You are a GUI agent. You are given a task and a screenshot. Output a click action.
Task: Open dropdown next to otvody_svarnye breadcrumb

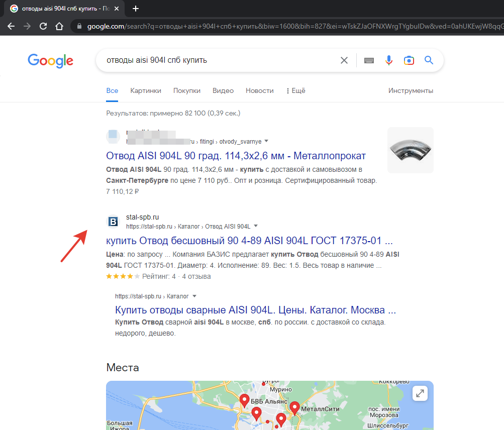tap(266, 141)
